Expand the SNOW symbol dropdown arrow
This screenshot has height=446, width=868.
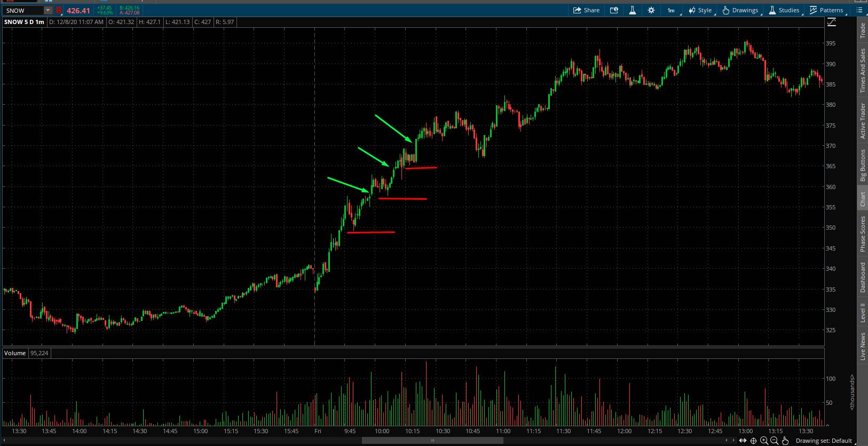tap(48, 11)
